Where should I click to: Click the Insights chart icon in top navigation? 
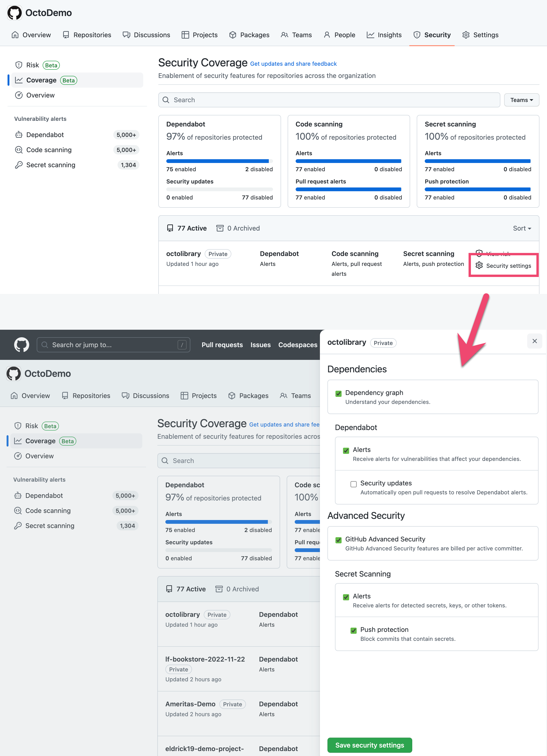371,35
